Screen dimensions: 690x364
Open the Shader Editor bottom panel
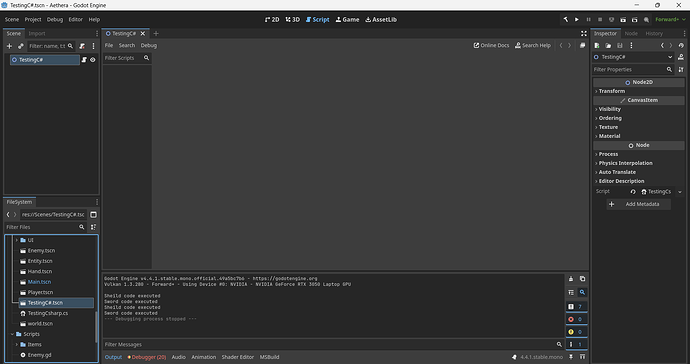pyautogui.click(x=238, y=357)
